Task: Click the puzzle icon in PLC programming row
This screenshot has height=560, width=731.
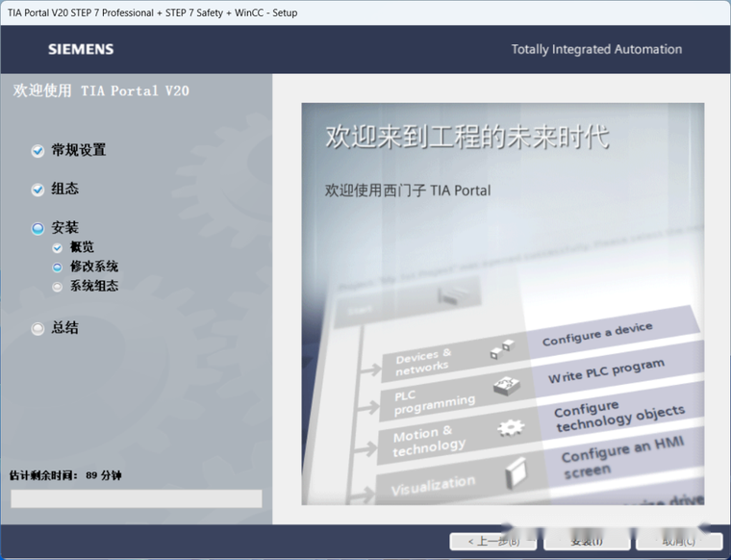Action: (507, 386)
